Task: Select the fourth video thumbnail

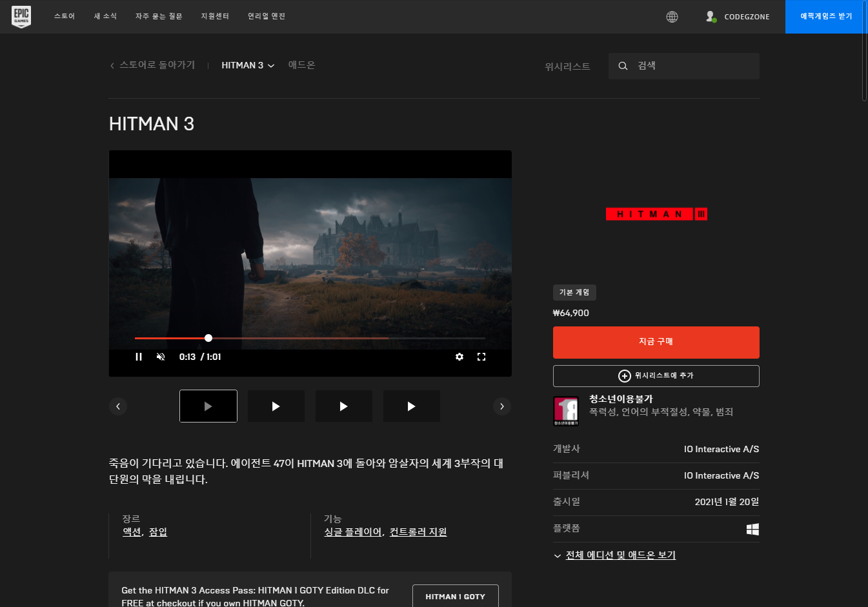Action: click(412, 406)
